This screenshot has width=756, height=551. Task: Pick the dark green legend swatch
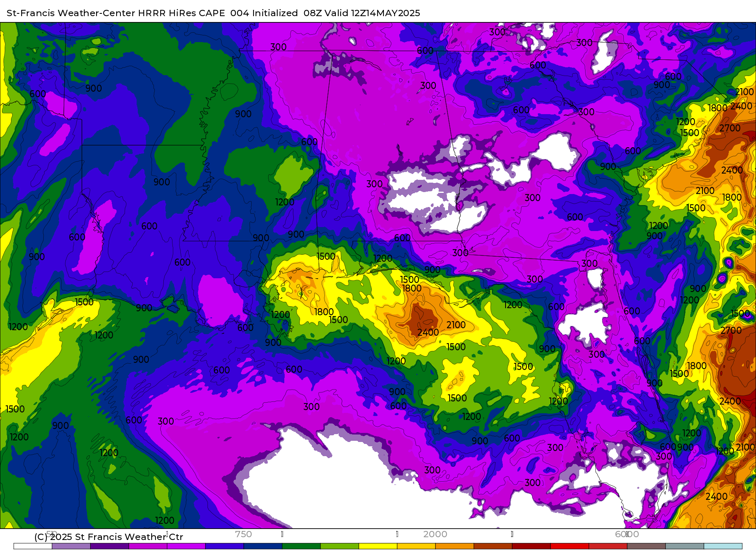301,546
